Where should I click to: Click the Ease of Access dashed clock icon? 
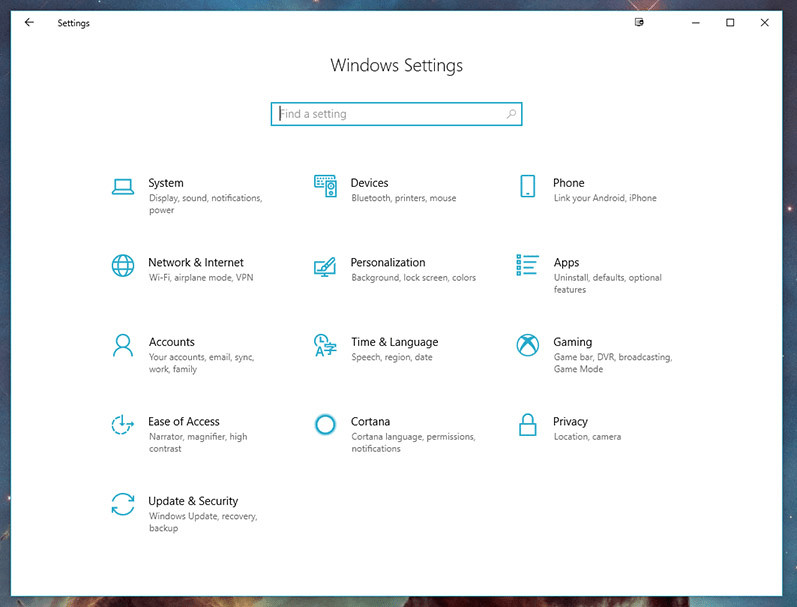coord(122,425)
